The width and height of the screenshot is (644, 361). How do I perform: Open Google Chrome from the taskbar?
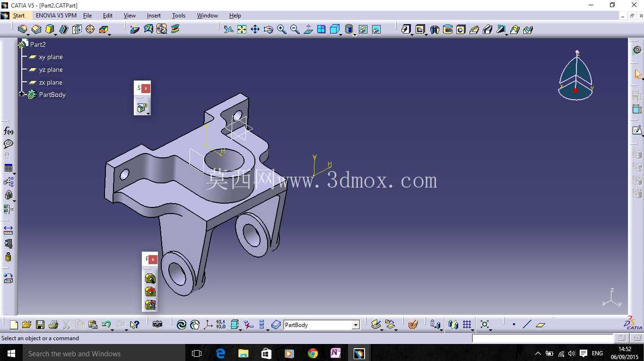pyautogui.click(x=313, y=353)
